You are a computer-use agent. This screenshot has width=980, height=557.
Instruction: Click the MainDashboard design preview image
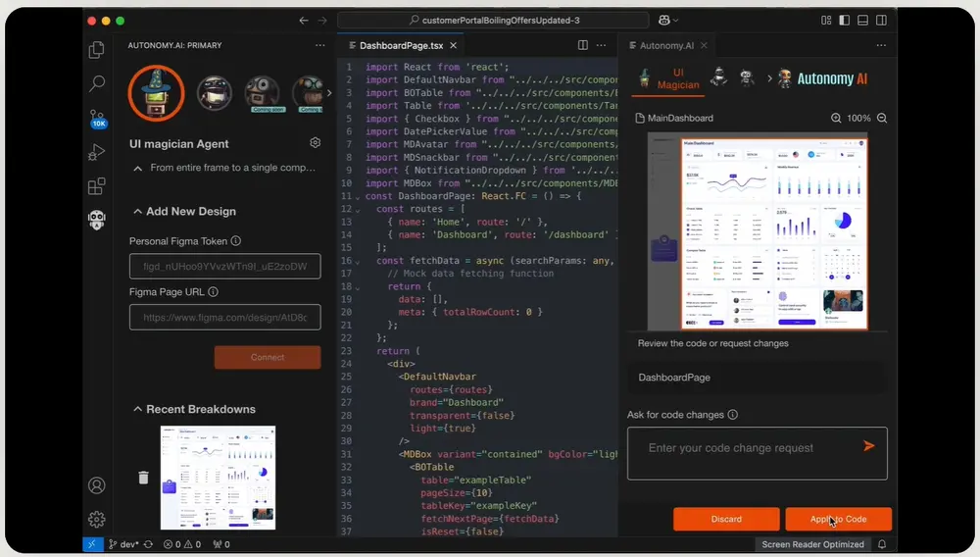(x=758, y=231)
